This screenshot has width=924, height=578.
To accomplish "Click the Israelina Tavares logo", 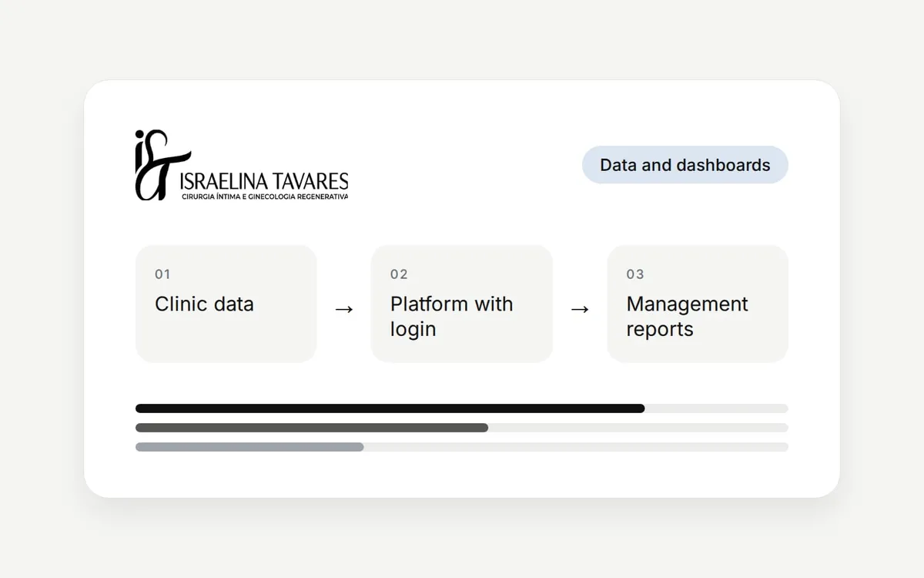I will click(x=242, y=165).
